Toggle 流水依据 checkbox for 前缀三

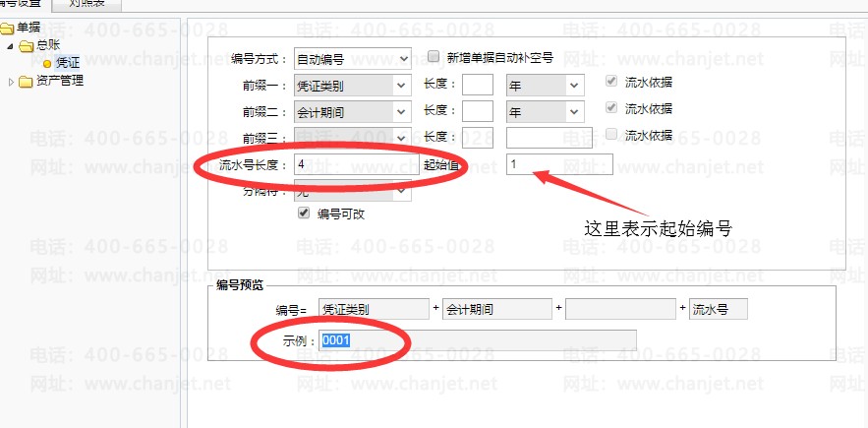click(x=611, y=134)
